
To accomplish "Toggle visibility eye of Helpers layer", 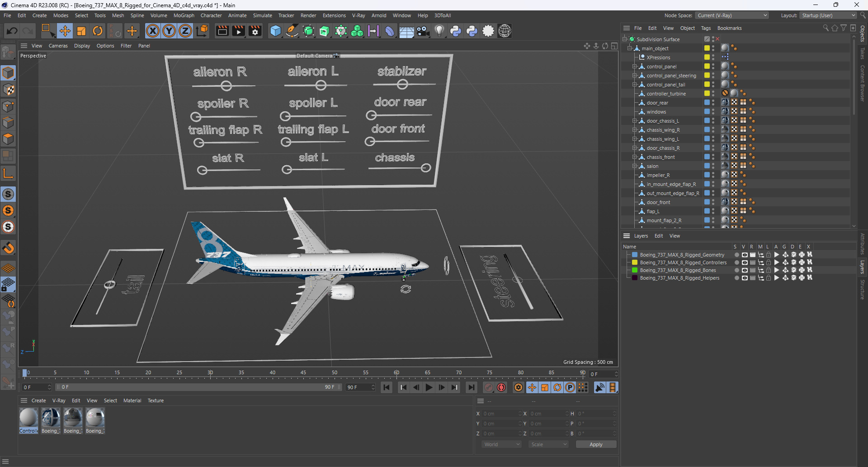I will tap(745, 278).
